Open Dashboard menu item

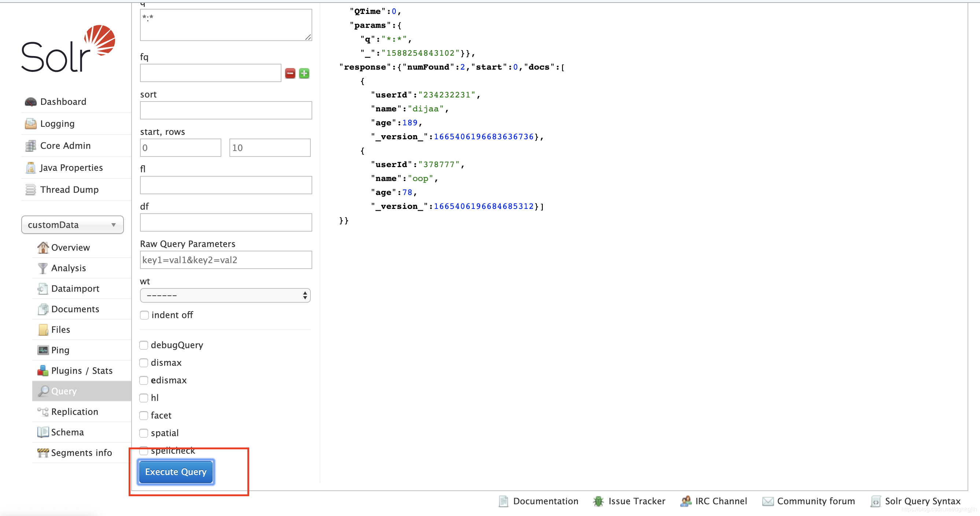76,102
